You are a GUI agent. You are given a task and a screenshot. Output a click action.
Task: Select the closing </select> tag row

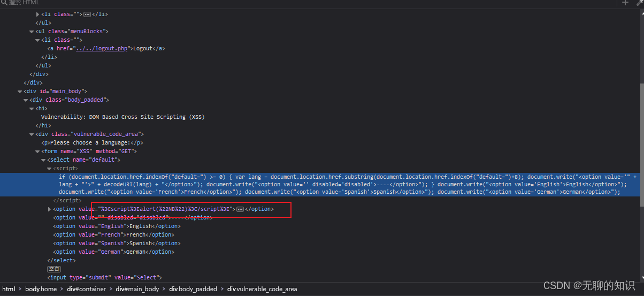click(x=62, y=261)
